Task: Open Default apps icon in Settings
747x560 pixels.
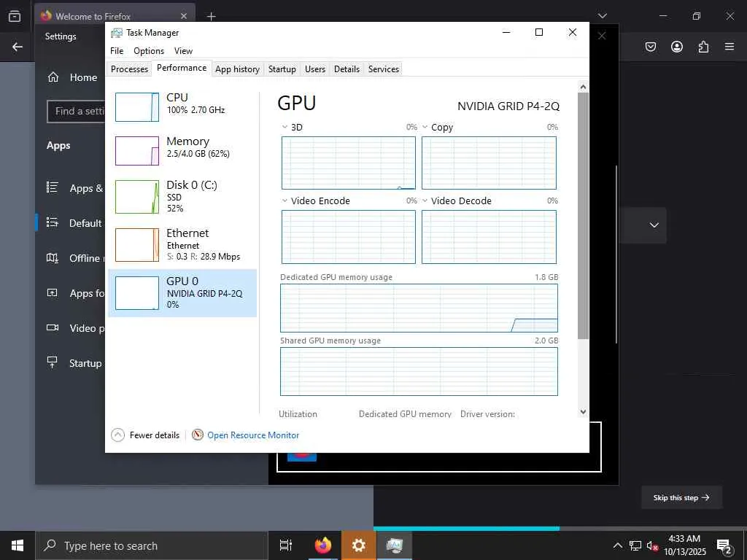Action: [53, 222]
